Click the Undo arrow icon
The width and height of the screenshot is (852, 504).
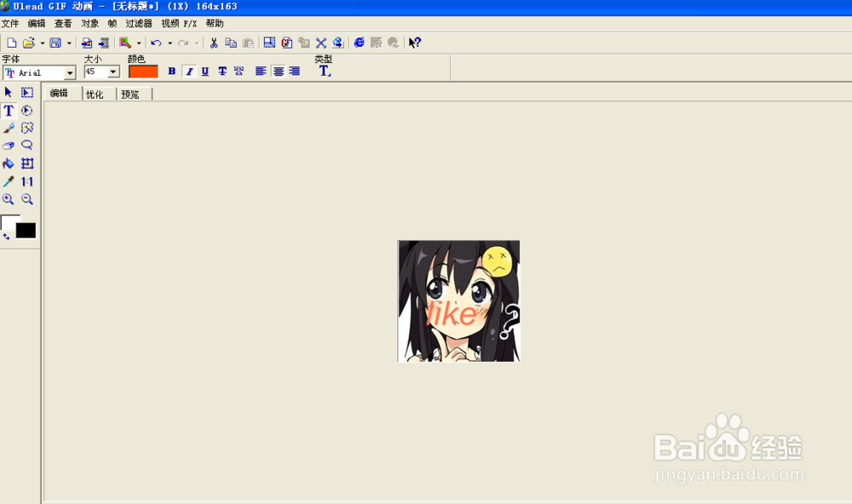tap(157, 43)
